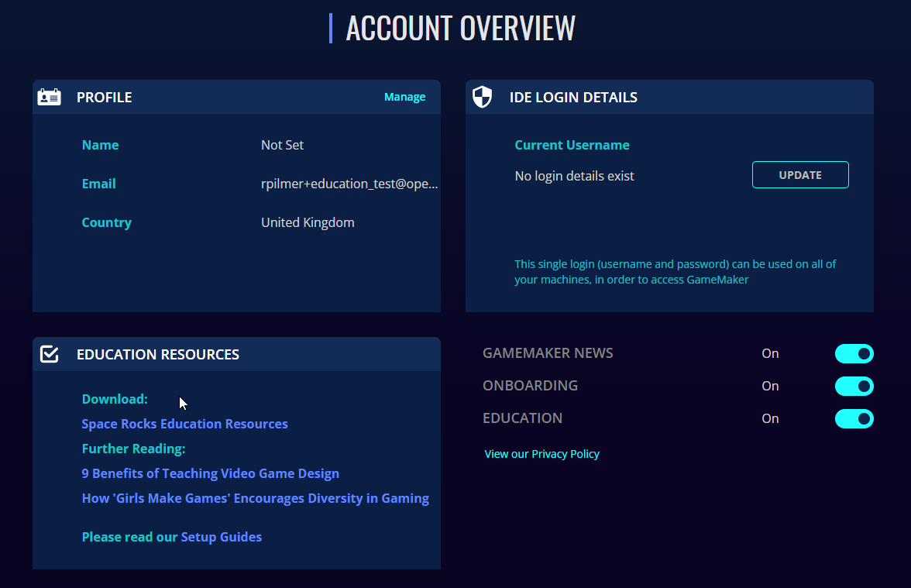The height and width of the screenshot is (588, 911).
Task: View the Privacy Policy link
Action: 541,454
